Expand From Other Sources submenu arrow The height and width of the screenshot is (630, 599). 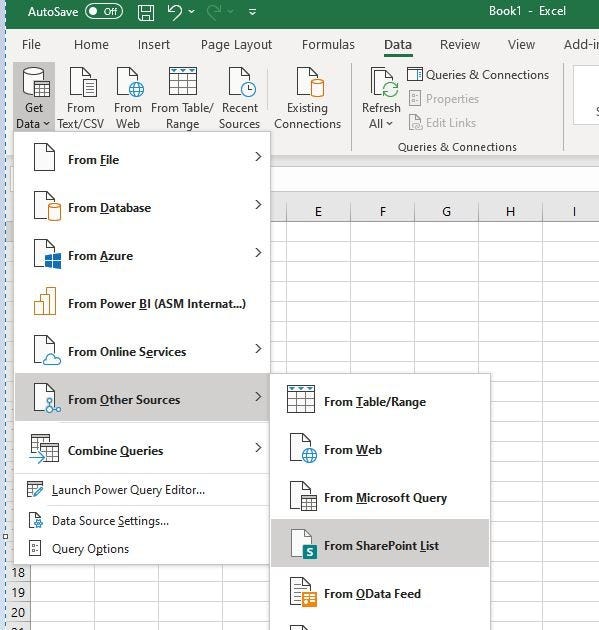(258, 397)
